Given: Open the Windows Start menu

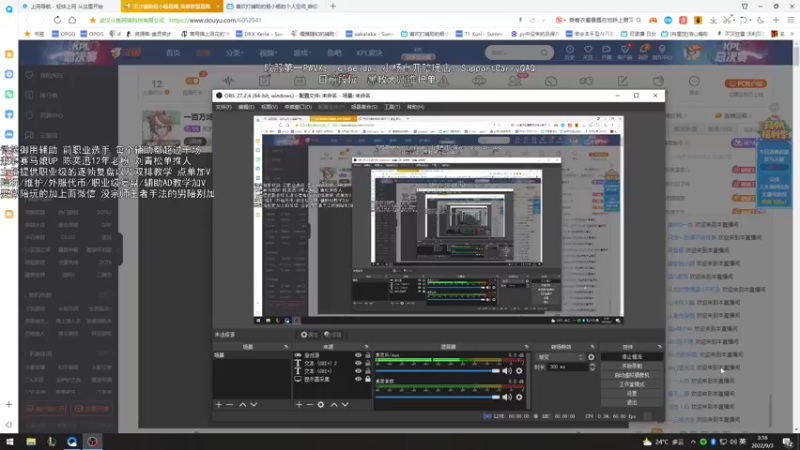Looking at the screenshot, I should coord(10,442).
